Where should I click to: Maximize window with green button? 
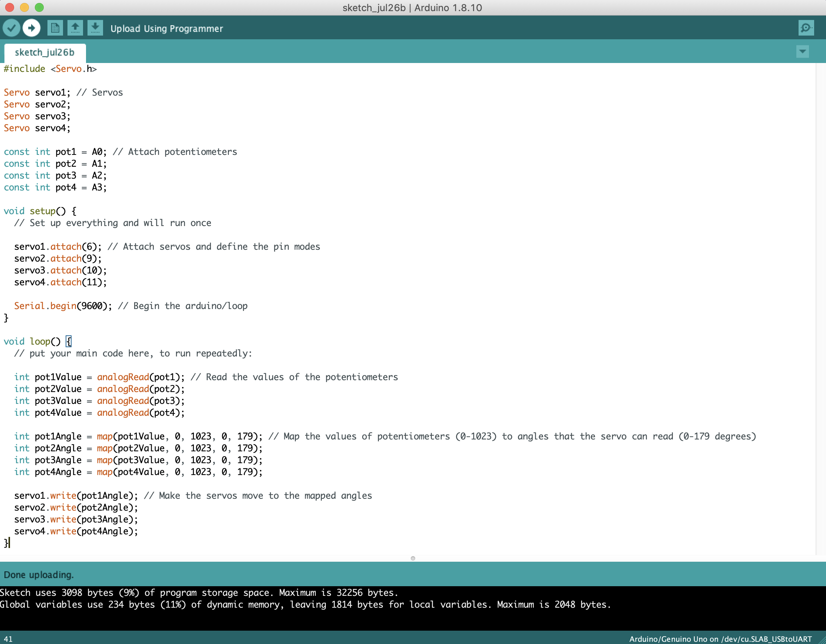(39, 7)
